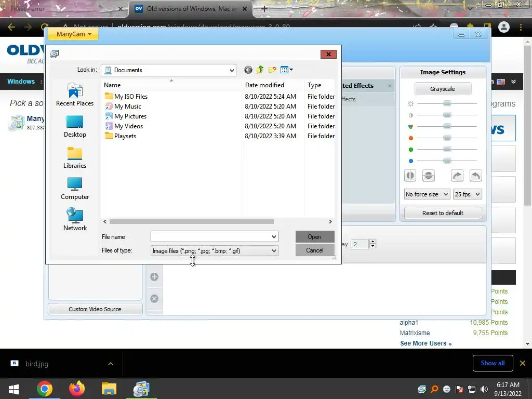Select Recent Places in dialog sidebar
The height and width of the screenshot is (399, 532).
pos(75,95)
